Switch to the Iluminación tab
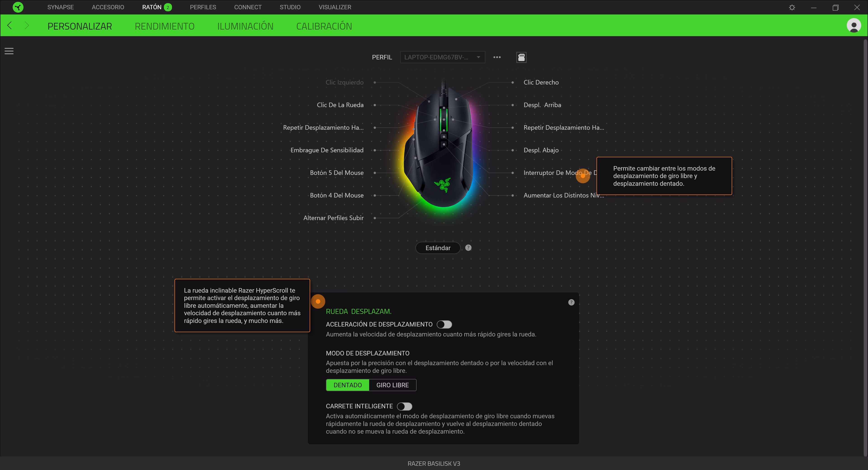The height and width of the screenshot is (470, 868). click(245, 26)
